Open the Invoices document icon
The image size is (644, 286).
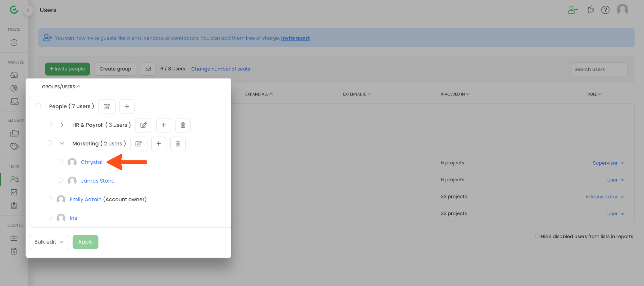click(14, 251)
